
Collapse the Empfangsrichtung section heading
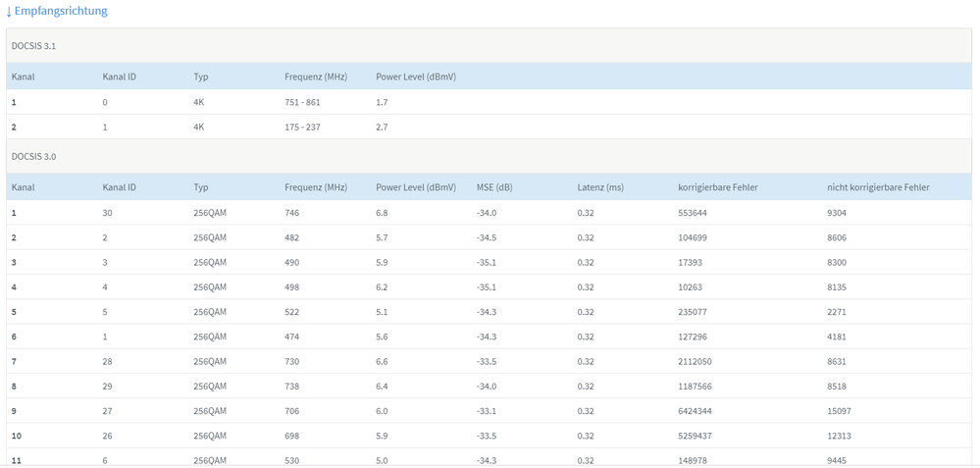[56, 11]
